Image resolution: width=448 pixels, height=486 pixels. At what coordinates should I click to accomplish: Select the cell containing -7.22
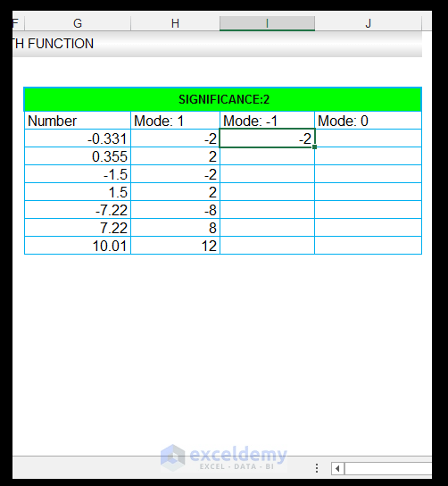(78, 210)
